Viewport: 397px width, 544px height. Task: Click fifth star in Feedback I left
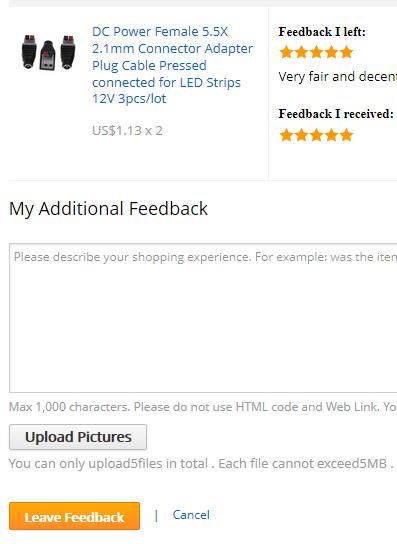346,52
